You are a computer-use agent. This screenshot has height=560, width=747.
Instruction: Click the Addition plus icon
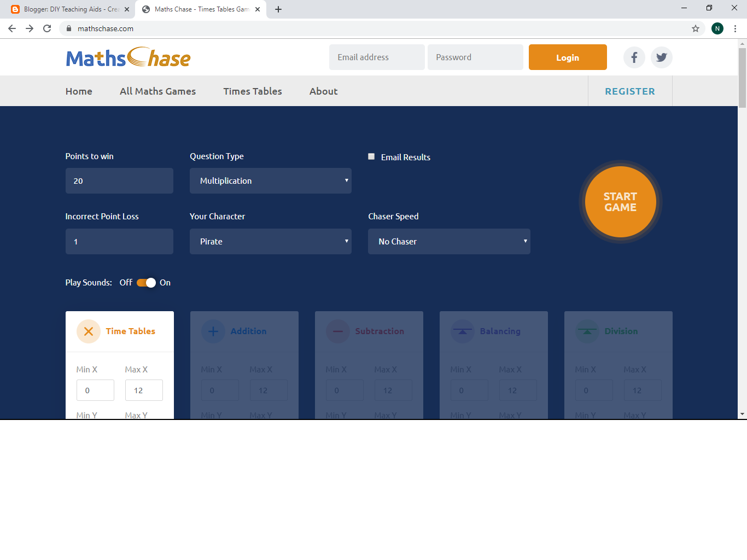pos(213,331)
